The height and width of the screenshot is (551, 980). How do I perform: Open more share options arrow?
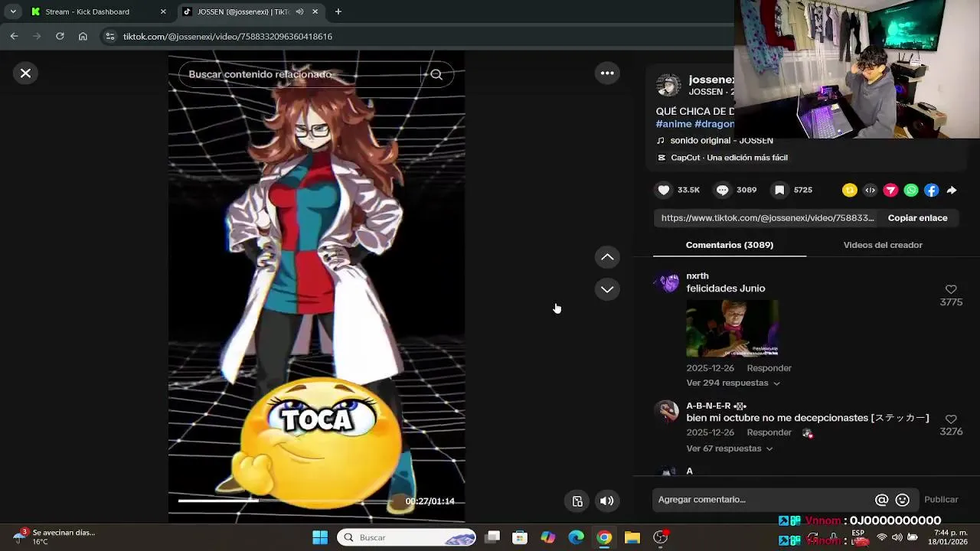pos(952,191)
